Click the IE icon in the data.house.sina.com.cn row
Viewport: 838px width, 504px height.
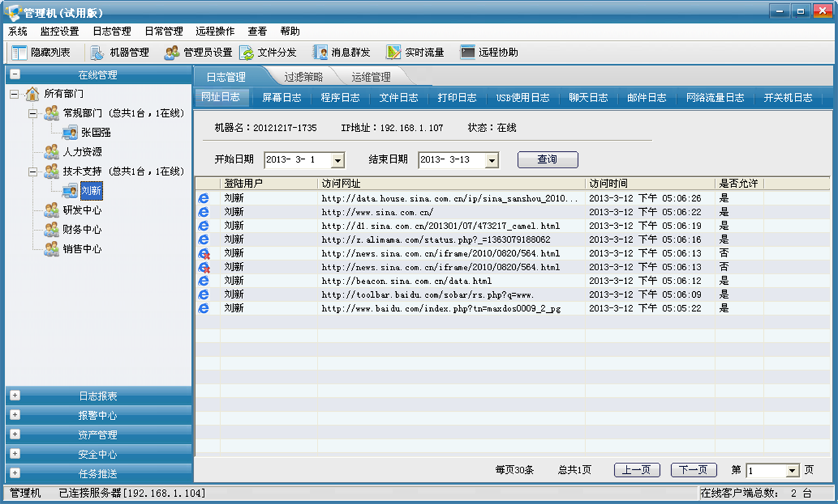tap(204, 198)
